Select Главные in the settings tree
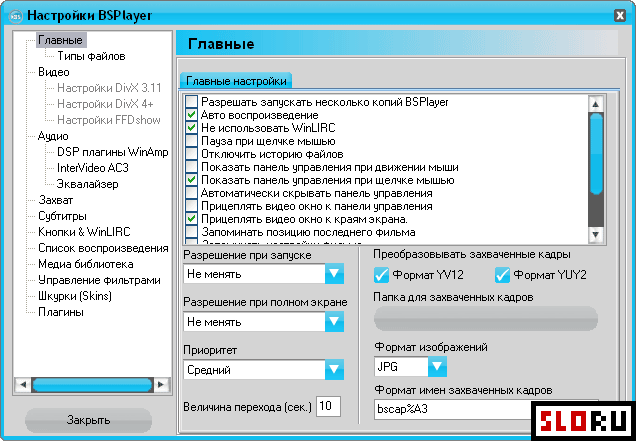This screenshot has width=636, height=441. point(61,40)
